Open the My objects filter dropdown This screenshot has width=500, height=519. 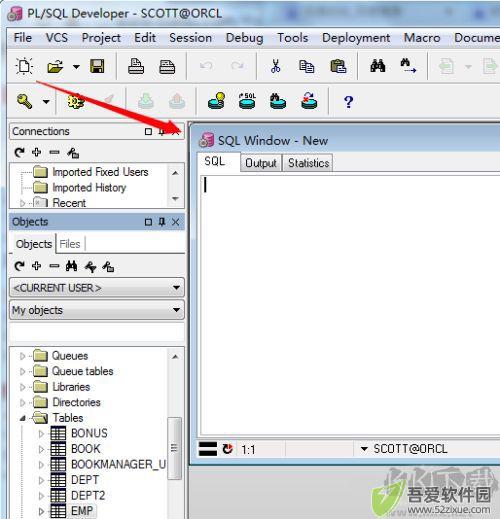tap(97, 310)
